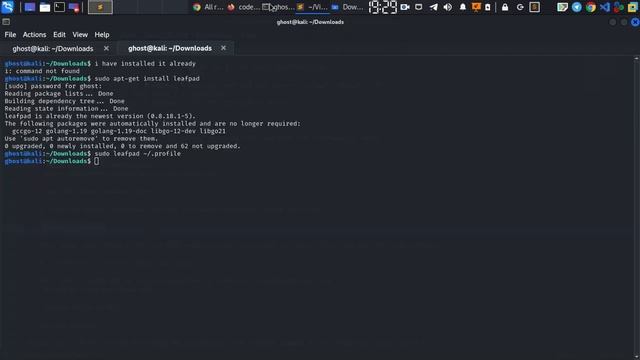Click the camera recording tray icon
Image resolution: width=640 pixels, height=360 pixels.
click(x=405, y=7)
